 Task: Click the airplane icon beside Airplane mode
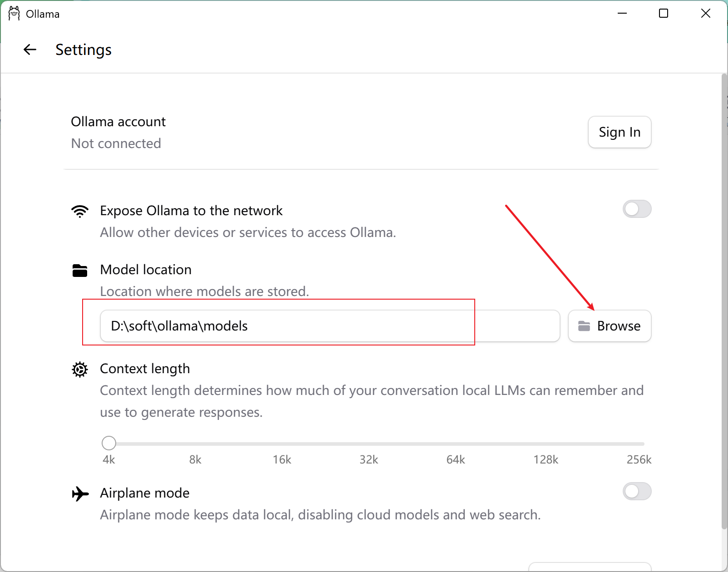point(80,493)
